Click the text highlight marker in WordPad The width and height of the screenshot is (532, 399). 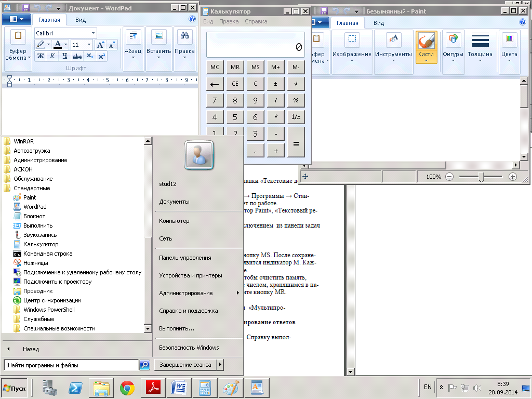click(x=41, y=45)
